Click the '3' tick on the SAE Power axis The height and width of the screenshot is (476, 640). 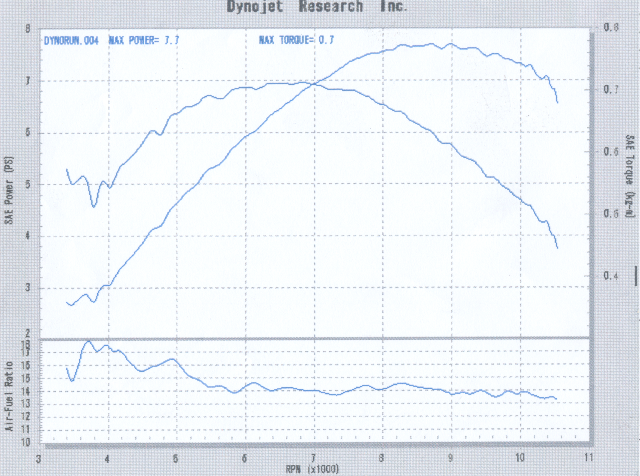coord(28,288)
